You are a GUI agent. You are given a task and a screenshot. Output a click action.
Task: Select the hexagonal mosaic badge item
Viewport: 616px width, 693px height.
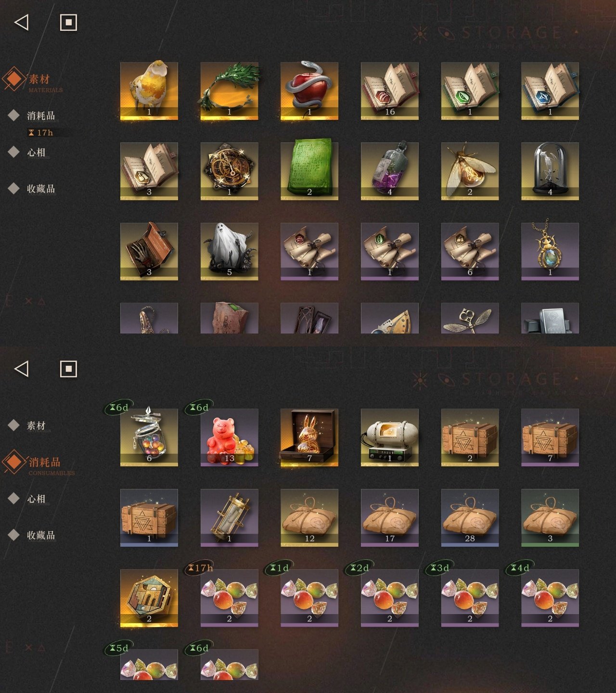pos(149,598)
